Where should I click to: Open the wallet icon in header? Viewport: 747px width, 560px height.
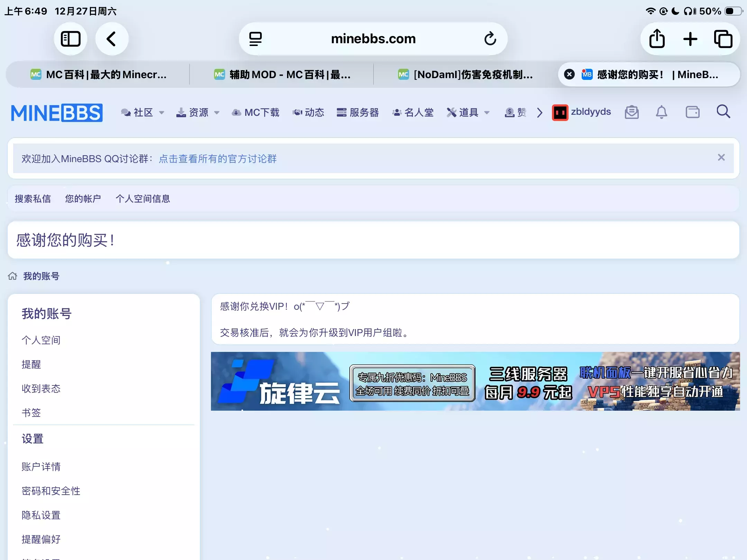pos(692,112)
